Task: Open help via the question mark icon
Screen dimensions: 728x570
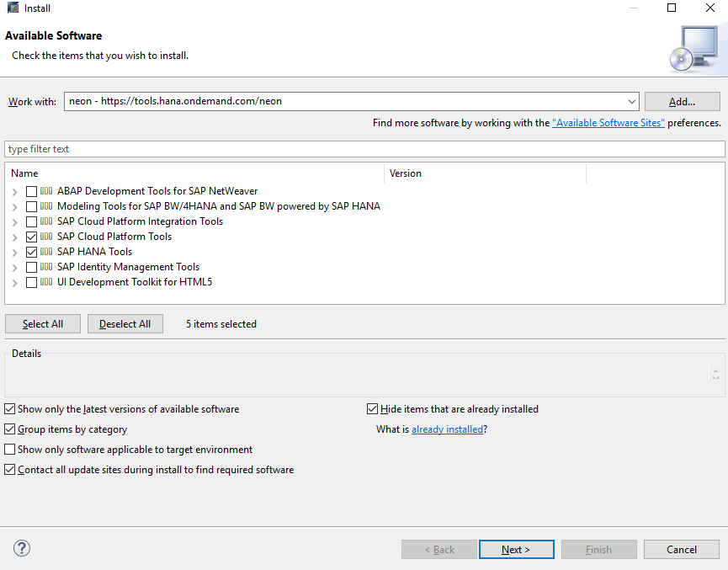Action: click(22, 548)
